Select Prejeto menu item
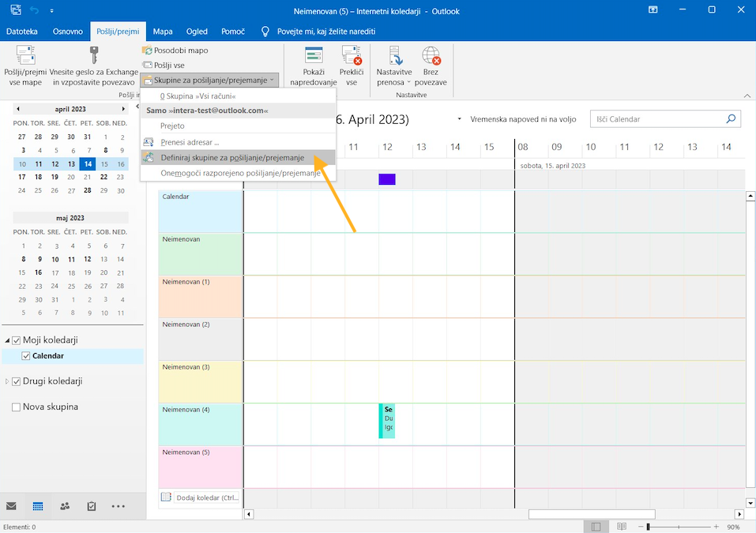Image resolution: width=756 pixels, height=533 pixels. click(x=239, y=126)
